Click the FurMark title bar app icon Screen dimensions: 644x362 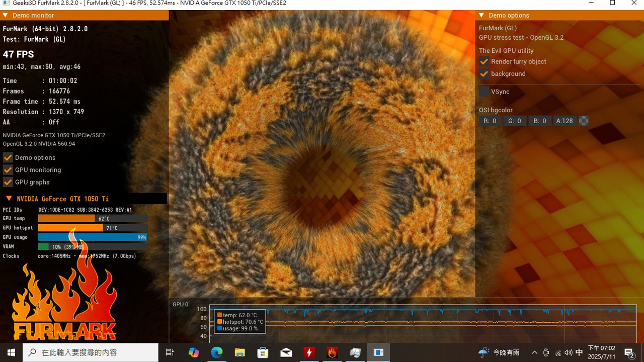pos(6,3)
